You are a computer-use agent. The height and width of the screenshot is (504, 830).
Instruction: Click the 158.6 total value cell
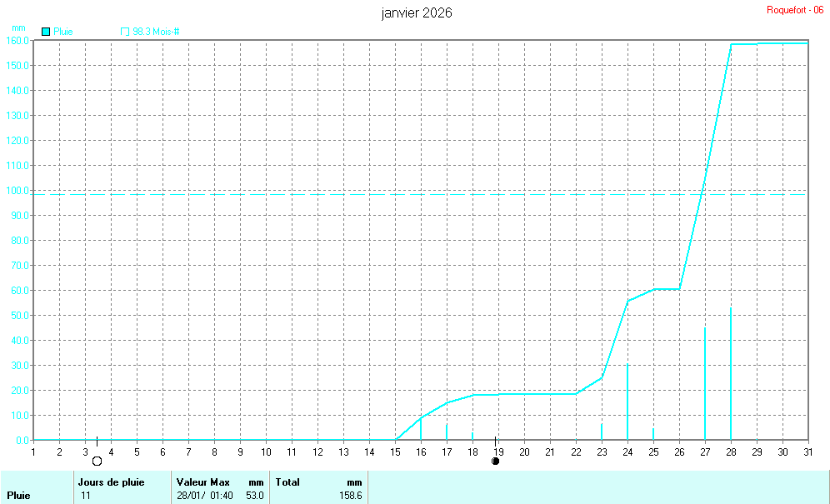[x=349, y=496]
